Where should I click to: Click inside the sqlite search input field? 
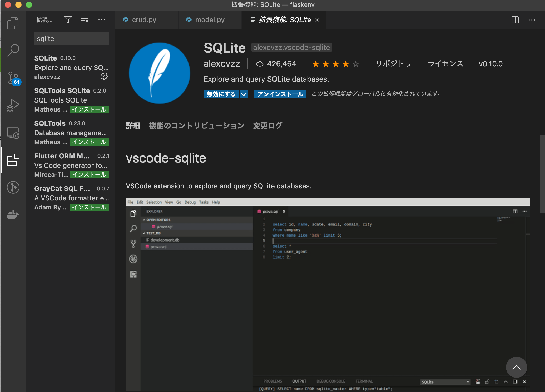coord(71,38)
